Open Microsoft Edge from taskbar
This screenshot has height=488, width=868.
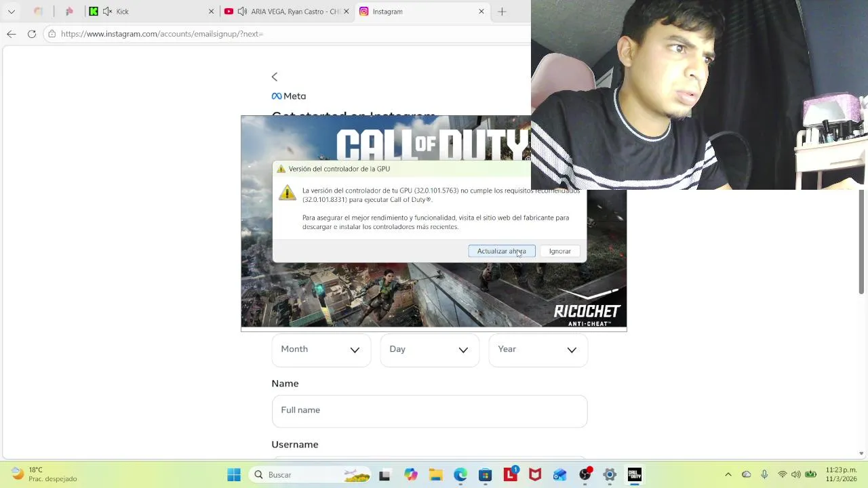(460, 475)
